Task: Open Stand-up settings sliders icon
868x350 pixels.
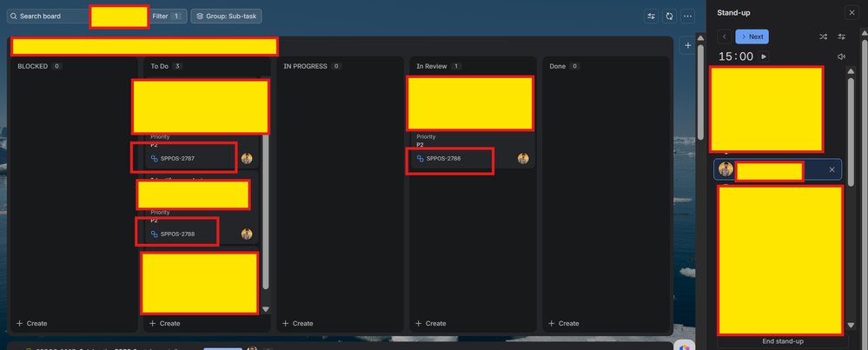Action: pyautogui.click(x=841, y=36)
